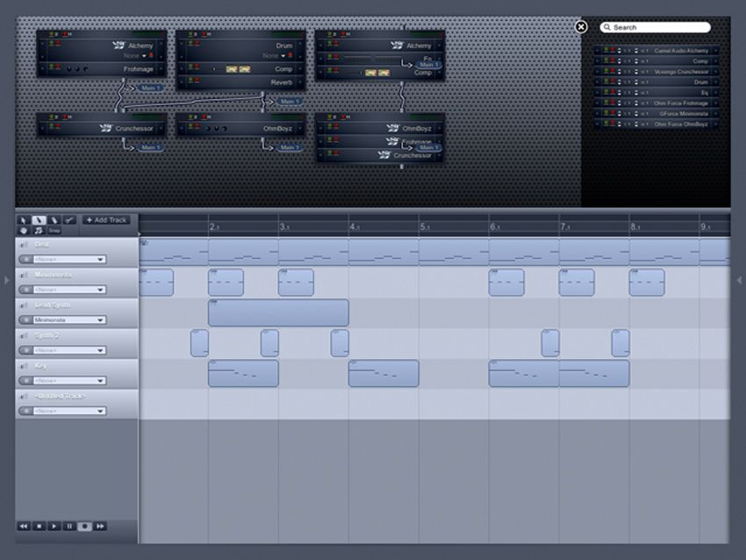The width and height of the screenshot is (746, 560).
Task: Open the search field in the plugin browser
Action: (654, 27)
